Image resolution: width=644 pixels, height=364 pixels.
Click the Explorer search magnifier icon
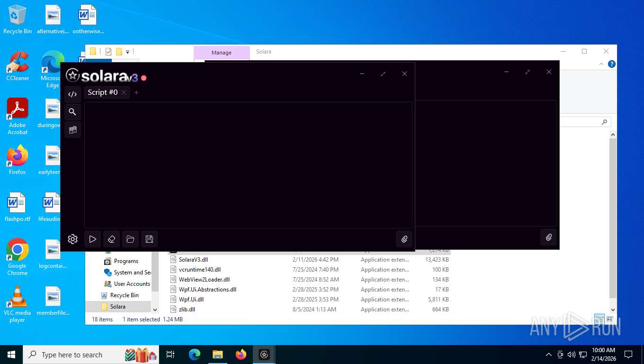coord(604,122)
